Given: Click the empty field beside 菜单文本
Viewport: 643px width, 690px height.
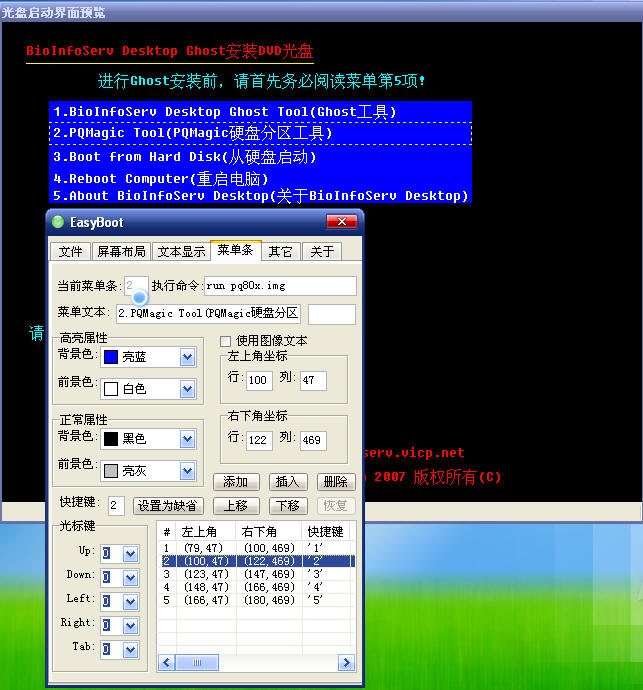Looking at the screenshot, I should 332,314.
